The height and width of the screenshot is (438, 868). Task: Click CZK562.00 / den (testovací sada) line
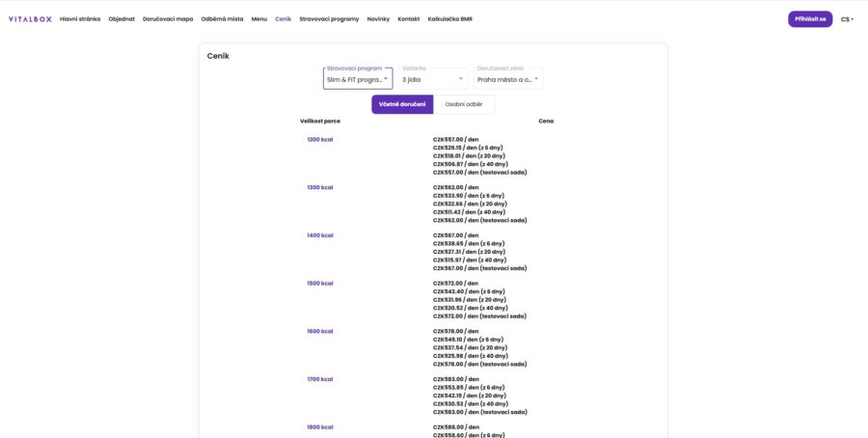480,220
